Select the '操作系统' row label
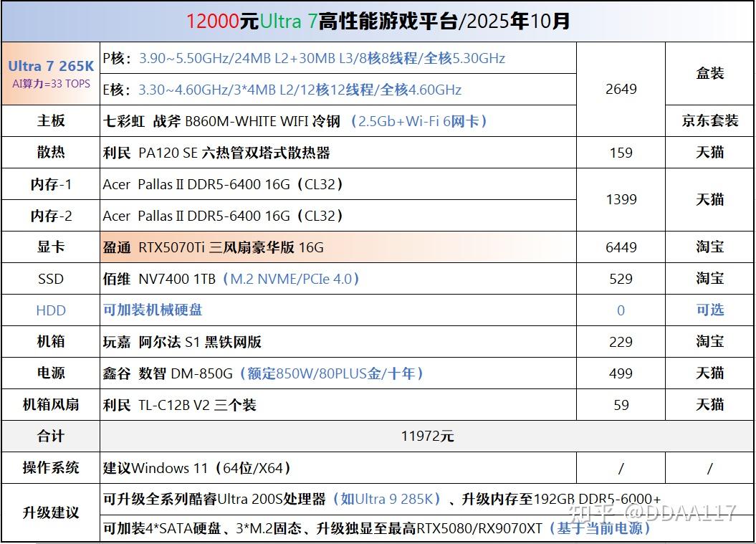This screenshot has width=756, height=544. (51, 467)
